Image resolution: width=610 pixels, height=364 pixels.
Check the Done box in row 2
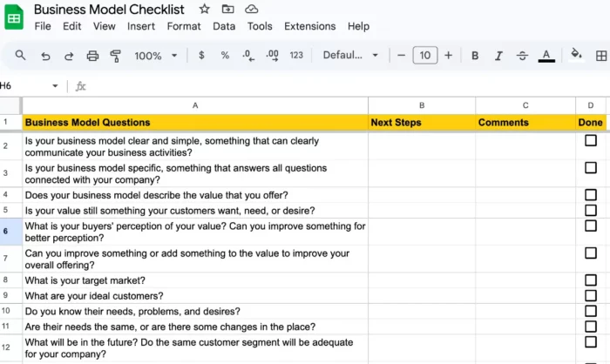591,140
